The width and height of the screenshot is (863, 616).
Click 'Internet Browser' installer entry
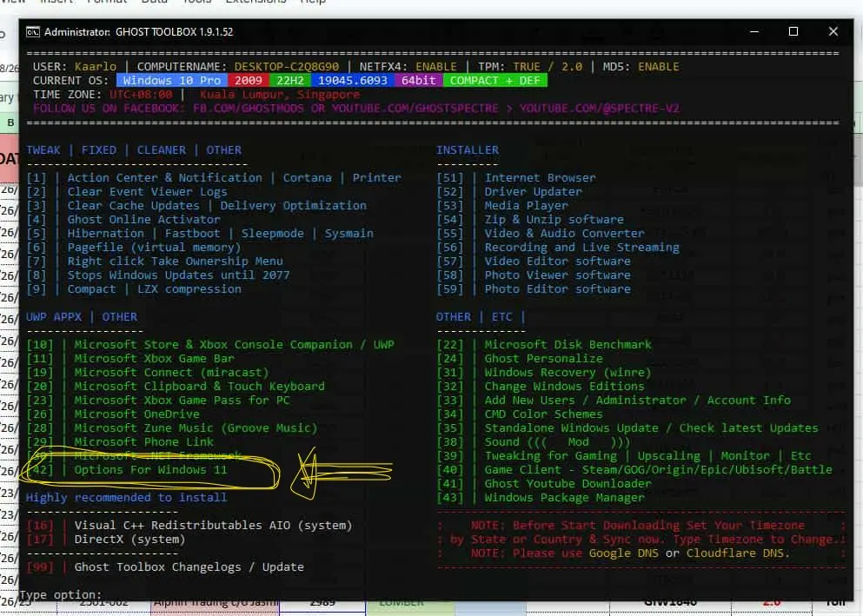coord(540,177)
